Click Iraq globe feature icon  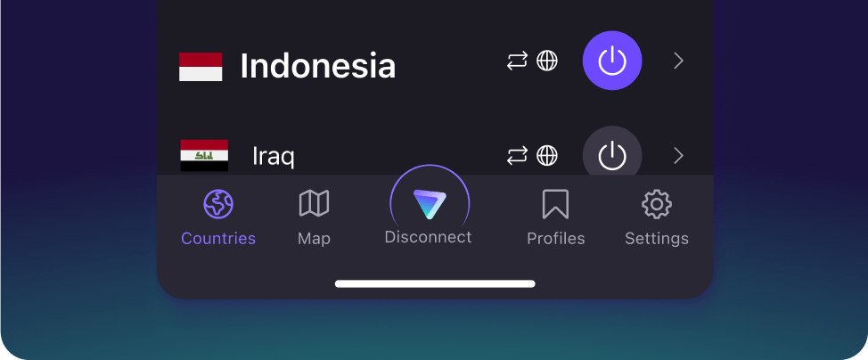pyautogui.click(x=547, y=156)
